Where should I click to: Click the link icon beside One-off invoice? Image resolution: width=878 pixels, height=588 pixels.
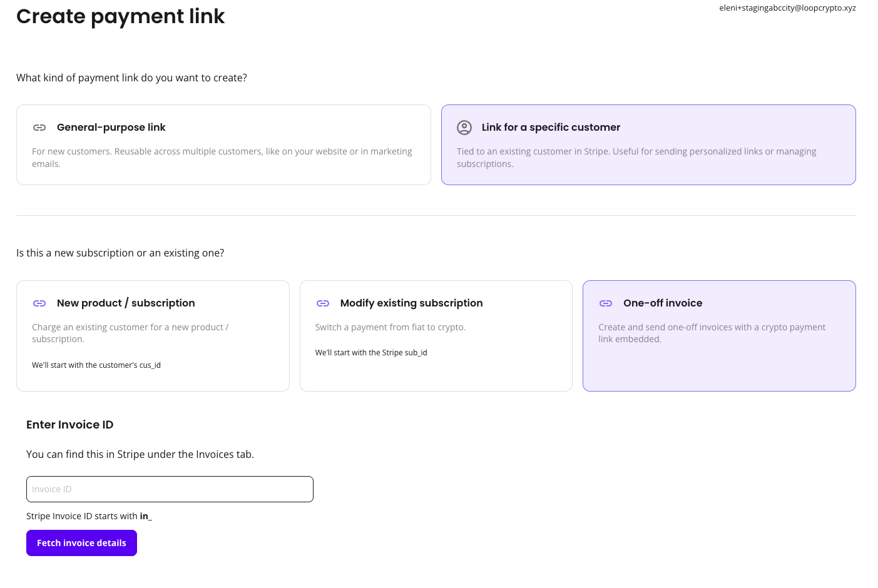click(606, 303)
